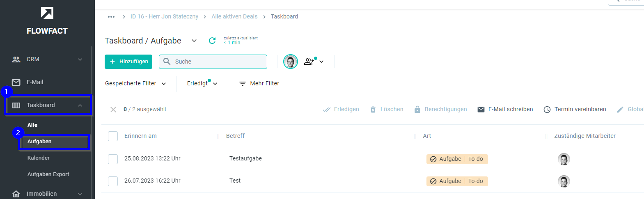Tick the select-all checkbox in the table header
Screen dimensions: 644x199
pyautogui.click(x=113, y=136)
